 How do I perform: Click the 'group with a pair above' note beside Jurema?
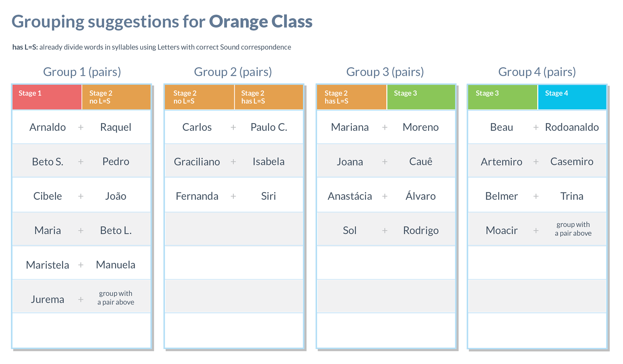[116, 297]
